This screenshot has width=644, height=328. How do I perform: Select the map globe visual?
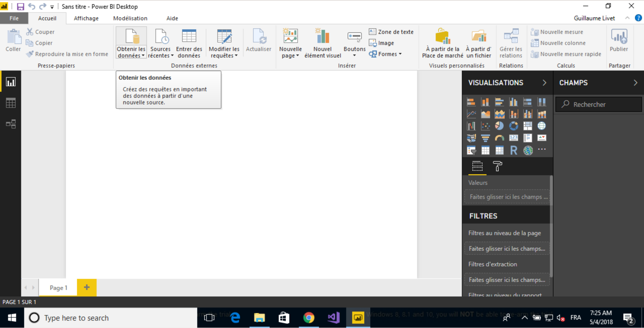542,126
